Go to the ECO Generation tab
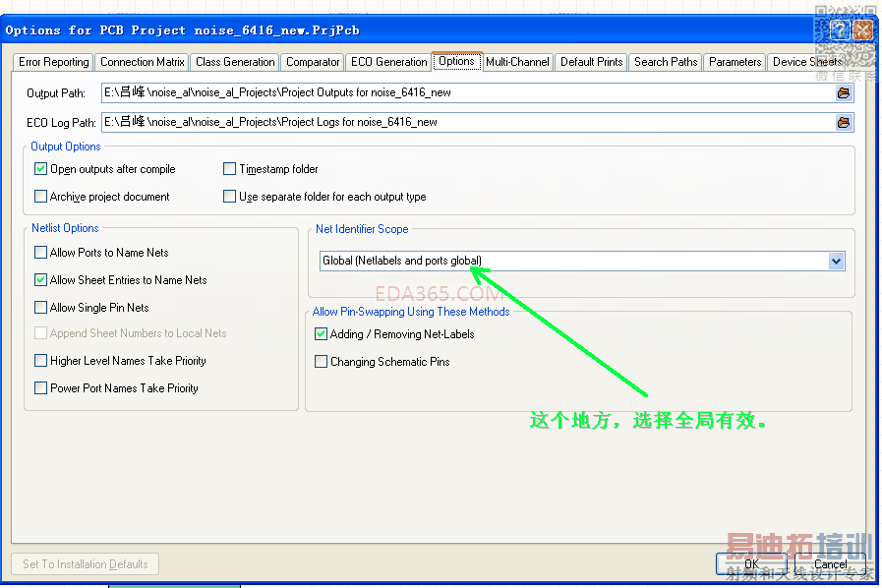Viewport: 882px width, 588px height. [x=388, y=62]
